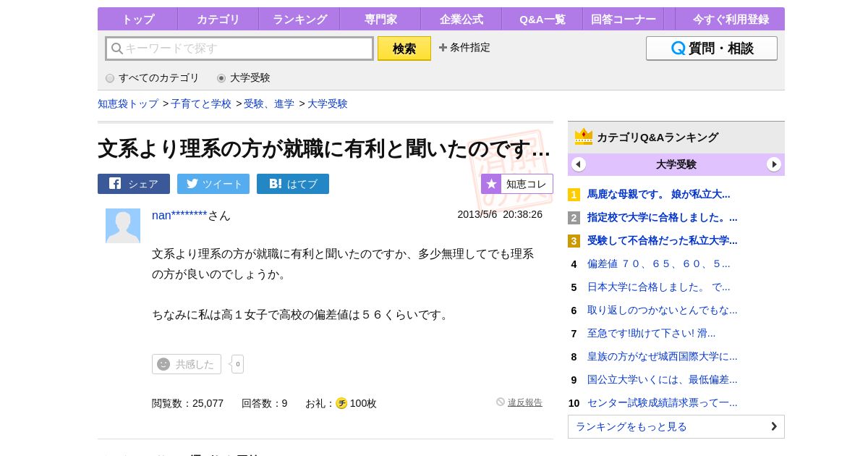868x456 pixels.
Task: Expand the 条件指定 search options
Action: [x=464, y=47]
